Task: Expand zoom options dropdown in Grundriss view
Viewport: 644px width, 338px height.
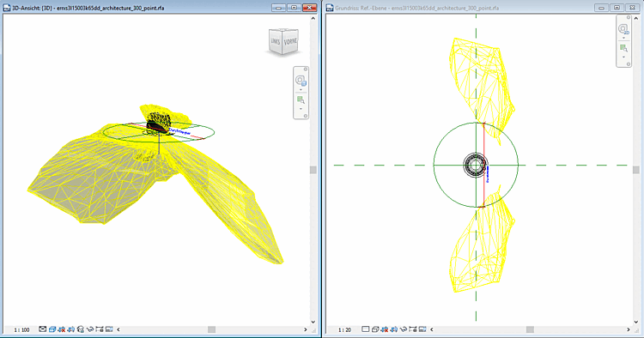Action: coord(623,57)
